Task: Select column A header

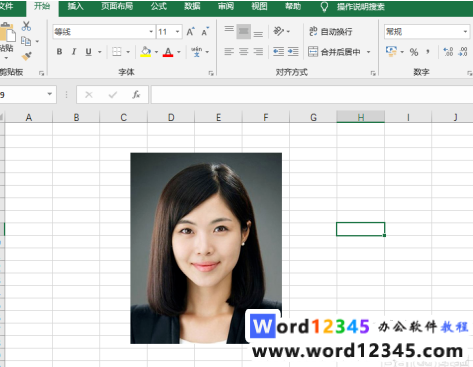Action: [x=29, y=117]
